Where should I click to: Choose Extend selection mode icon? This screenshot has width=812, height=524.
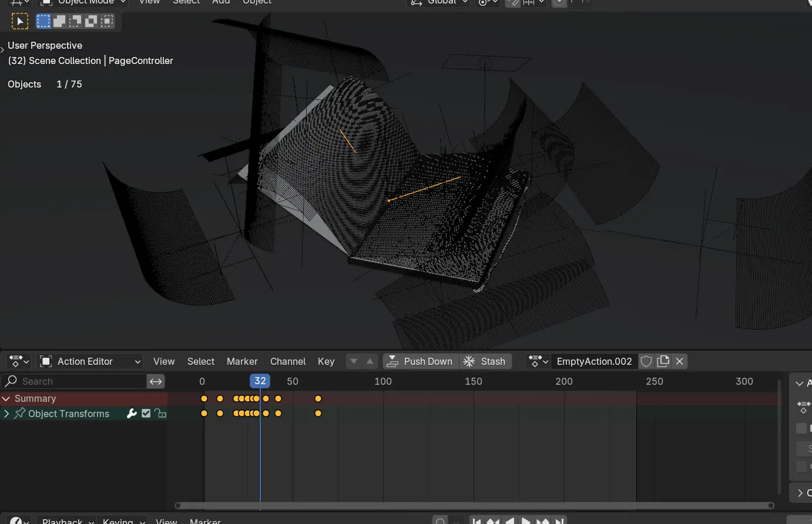coord(59,22)
